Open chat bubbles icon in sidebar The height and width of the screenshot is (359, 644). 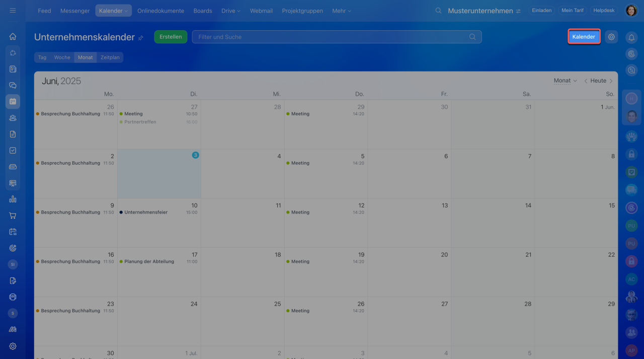pos(13,85)
